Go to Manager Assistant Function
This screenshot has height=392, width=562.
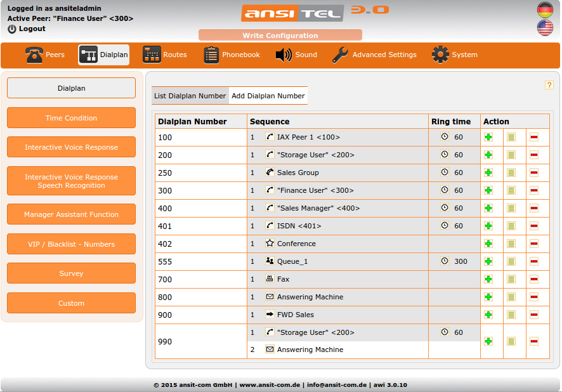click(x=71, y=214)
